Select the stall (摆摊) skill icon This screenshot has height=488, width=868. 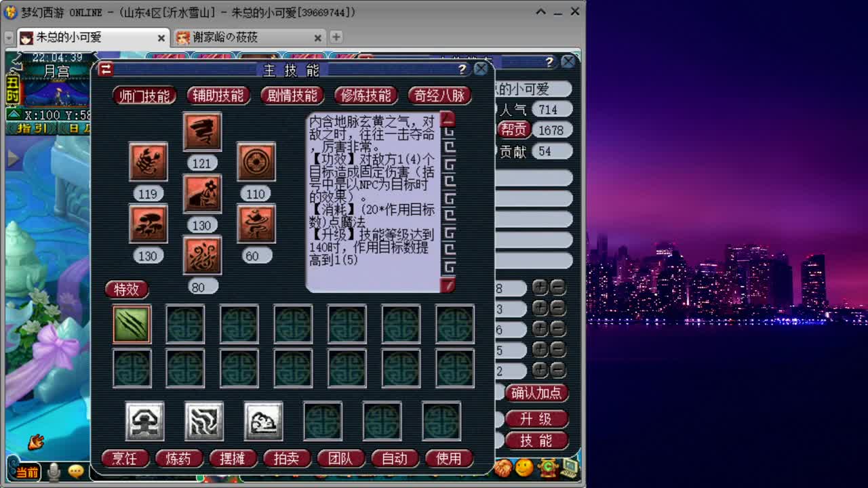262,420
